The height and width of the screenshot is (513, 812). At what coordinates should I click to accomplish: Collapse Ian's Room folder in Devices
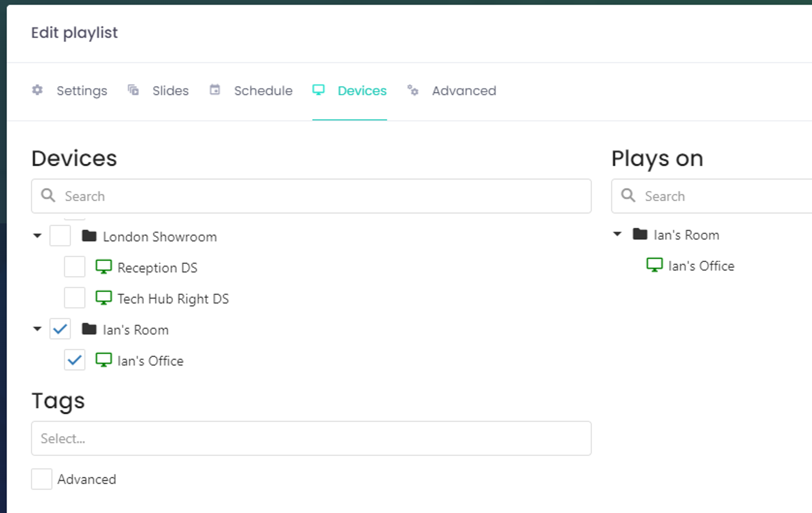(x=38, y=329)
